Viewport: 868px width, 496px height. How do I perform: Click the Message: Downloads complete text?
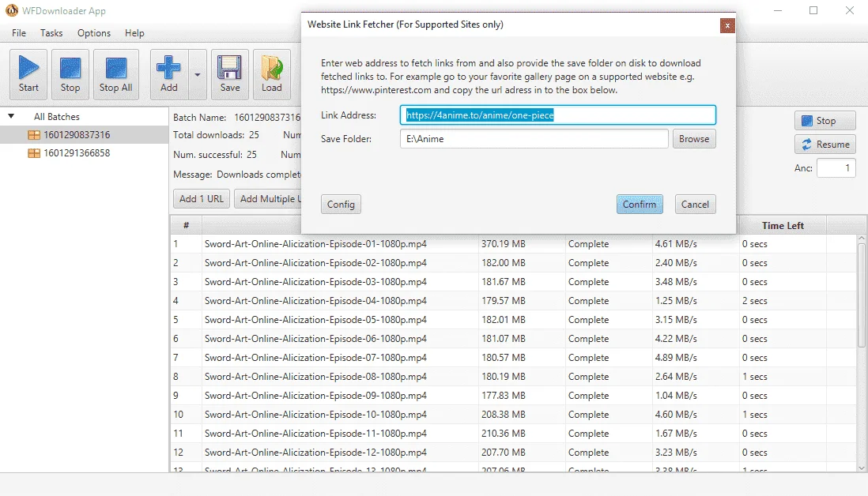coord(237,175)
